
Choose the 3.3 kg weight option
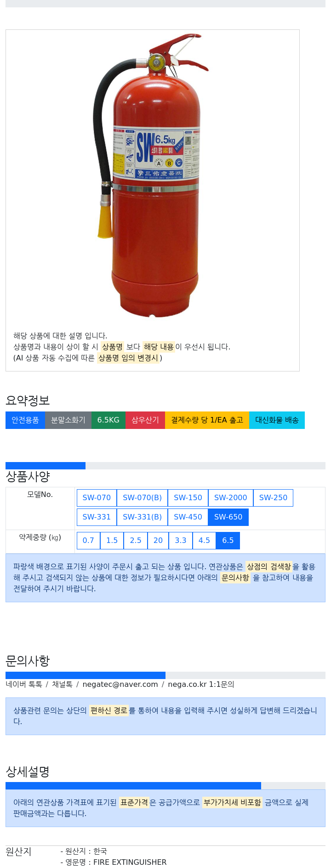pos(181,541)
